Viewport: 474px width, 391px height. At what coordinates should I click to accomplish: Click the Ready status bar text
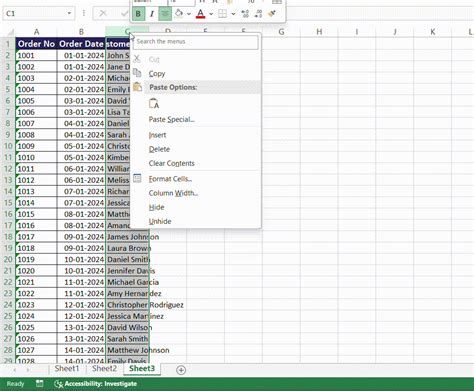[15, 384]
